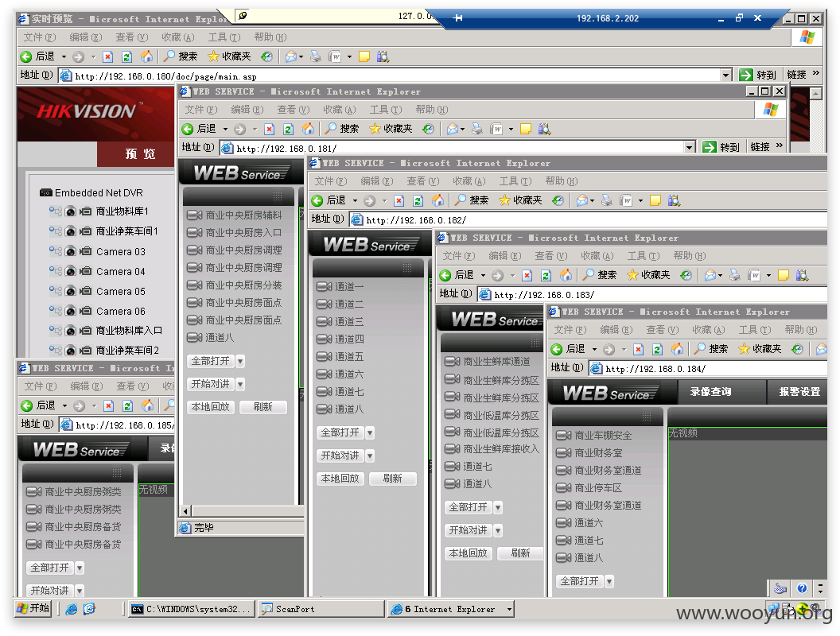The width and height of the screenshot is (840, 636).
Task: Expand 全部打开 arrow in 192.168.0.182 window
Action: (x=370, y=432)
